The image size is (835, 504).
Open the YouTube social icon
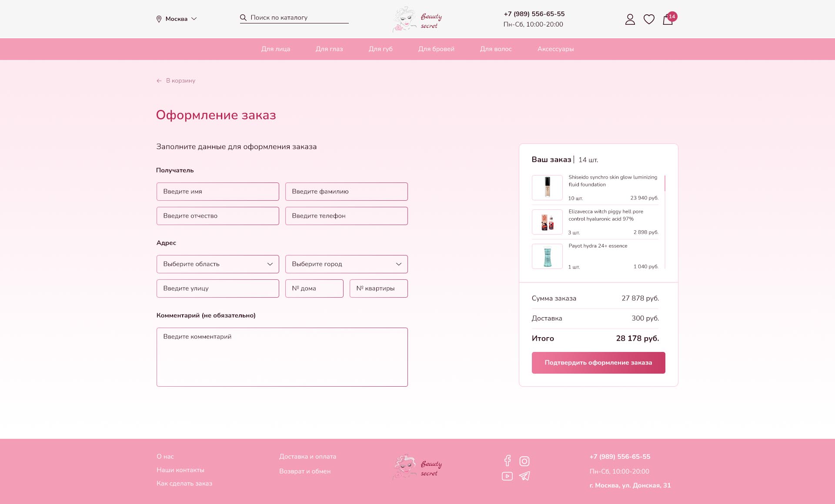click(507, 476)
